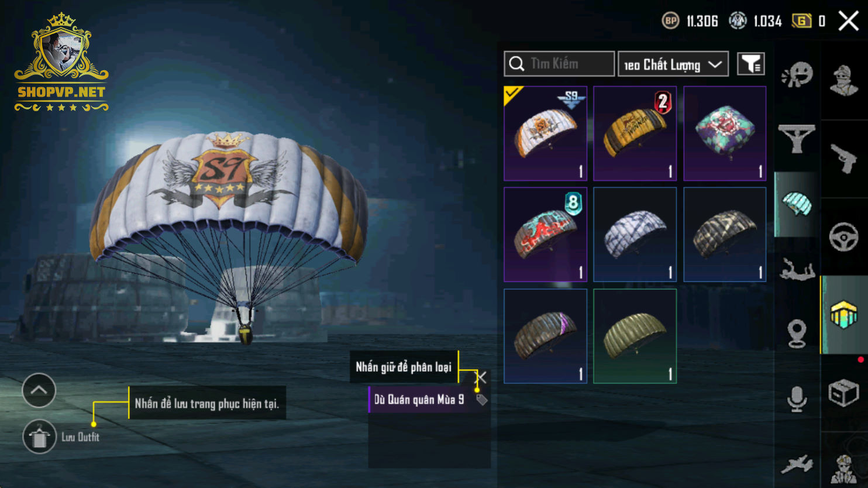Click the tag icon beside Dù Quán quân
Screen dimensions: 868x488
click(481, 400)
